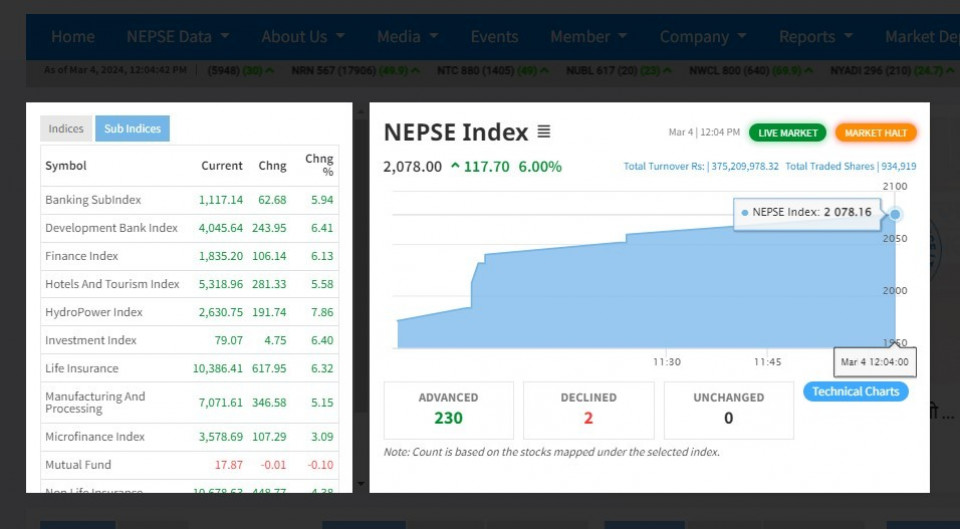Open the NEPSE Index chart hamburger menu icon
Screen dimensions: 960x529
click(544, 132)
